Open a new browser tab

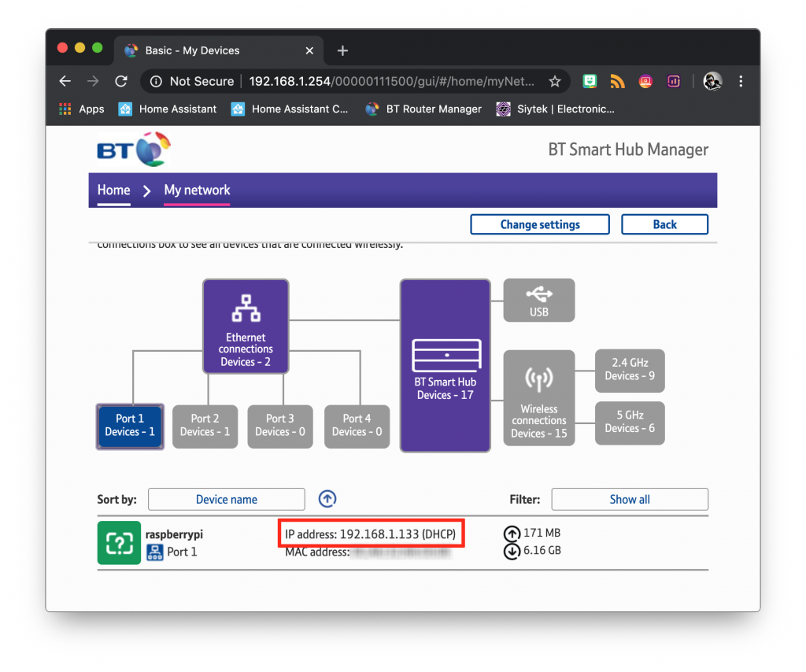click(342, 50)
